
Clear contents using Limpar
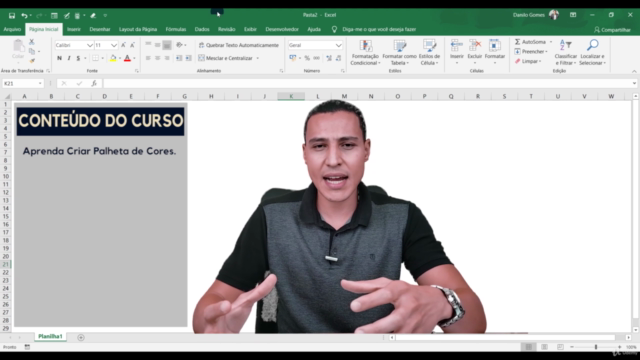pos(527,61)
